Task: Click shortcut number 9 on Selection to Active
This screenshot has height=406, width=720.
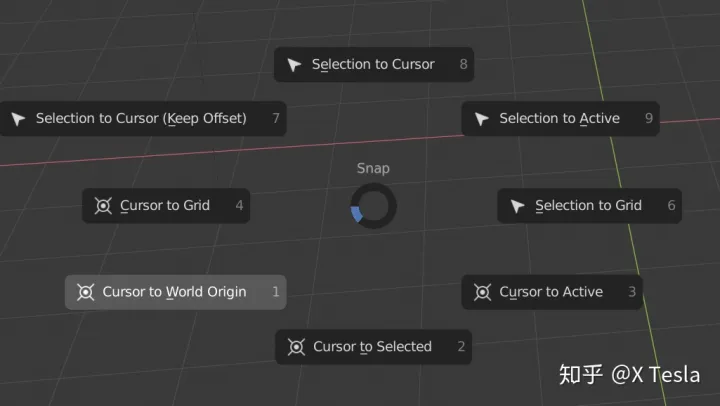Action: click(649, 118)
